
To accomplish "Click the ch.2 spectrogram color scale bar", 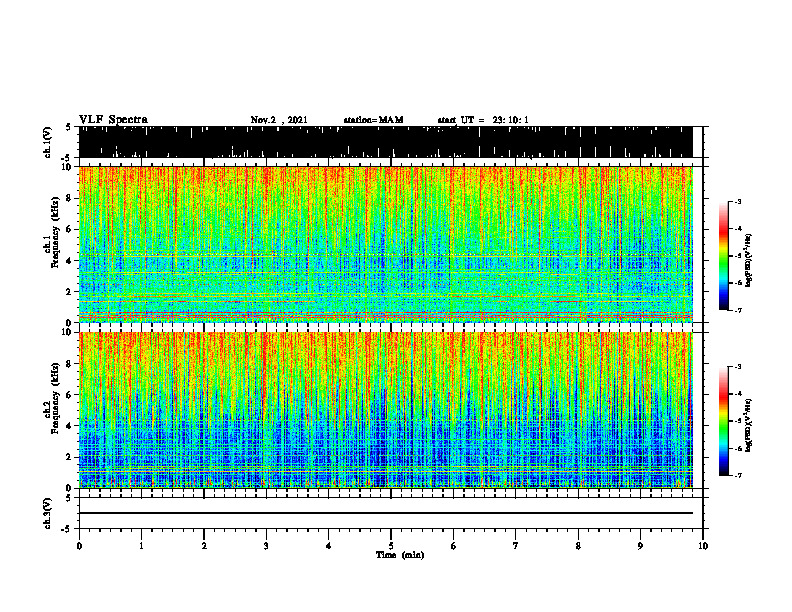I will [723, 421].
